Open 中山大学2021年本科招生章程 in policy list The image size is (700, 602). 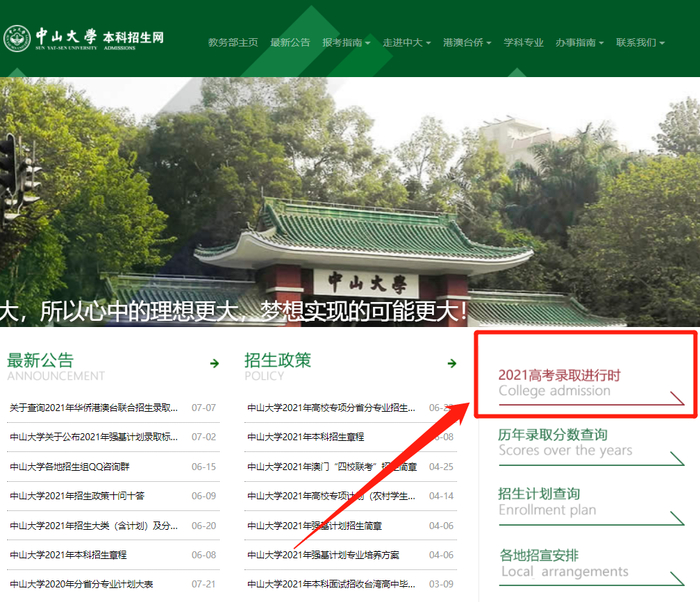[306, 437]
